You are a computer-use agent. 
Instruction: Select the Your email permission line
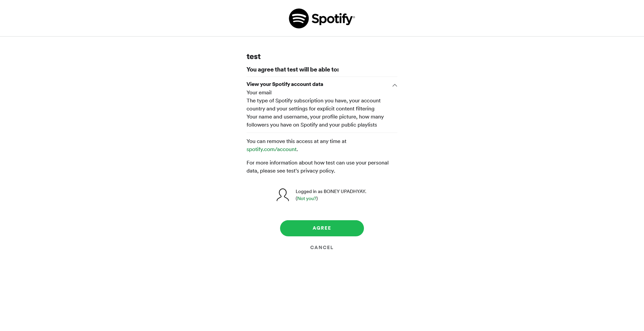pyautogui.click(x=259, y=92)
